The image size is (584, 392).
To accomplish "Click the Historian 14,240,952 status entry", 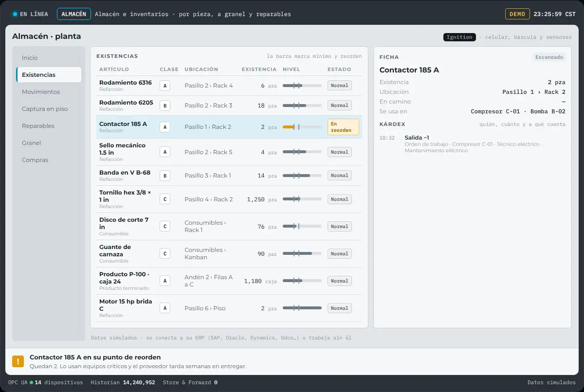I will pos(123,383).
